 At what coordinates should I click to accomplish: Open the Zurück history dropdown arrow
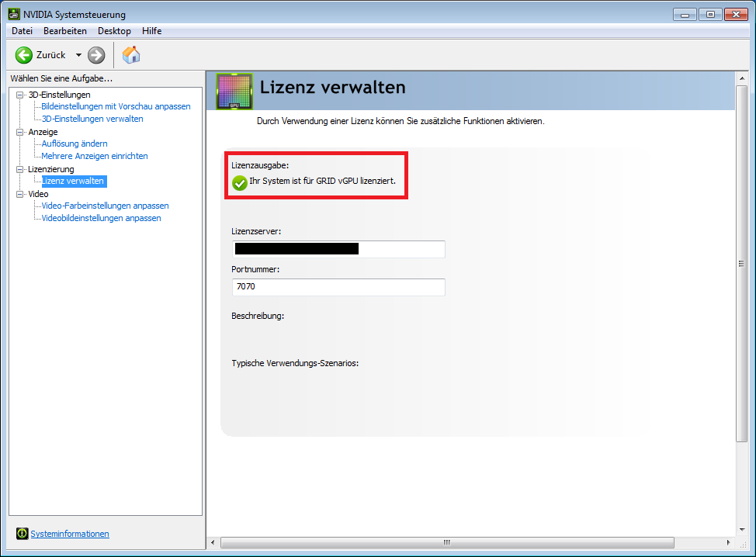78,55
